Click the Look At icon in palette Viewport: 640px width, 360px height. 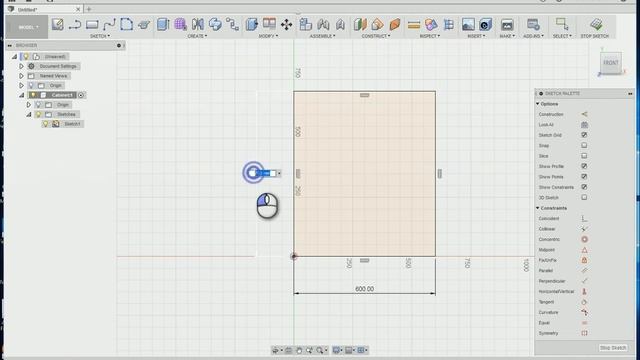pos(584,124)
